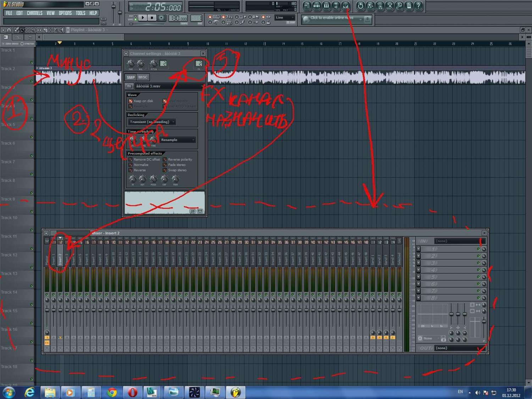Enable the Reverse checkbox
The image size is (532, 399).
tap(131, 170)
